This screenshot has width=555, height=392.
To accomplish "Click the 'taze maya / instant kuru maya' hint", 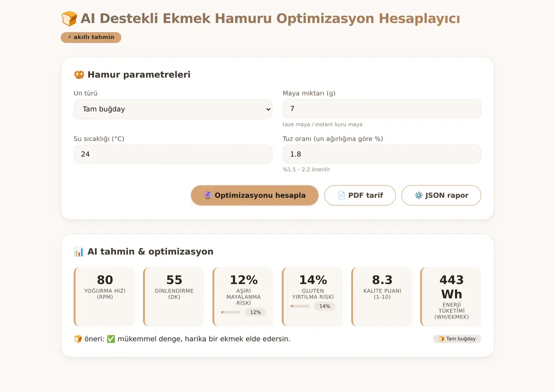I will click(323, 124).
